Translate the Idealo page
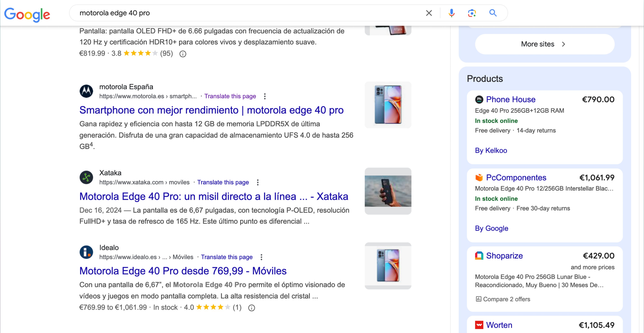 (x=227, y=257)
